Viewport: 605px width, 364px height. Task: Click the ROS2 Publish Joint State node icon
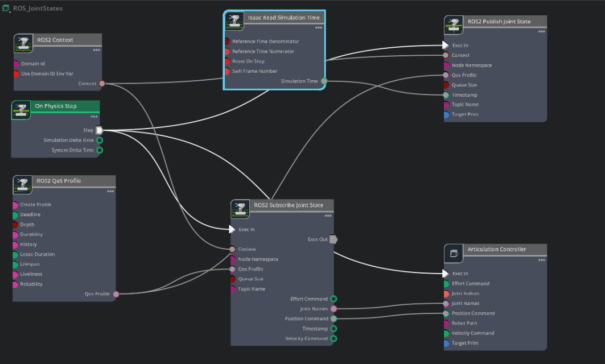click(x=454, y=24)
